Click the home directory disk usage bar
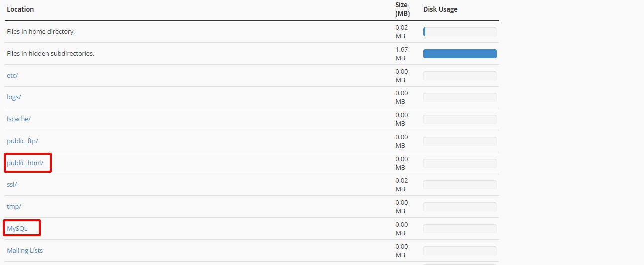 (x=460, y=32)
